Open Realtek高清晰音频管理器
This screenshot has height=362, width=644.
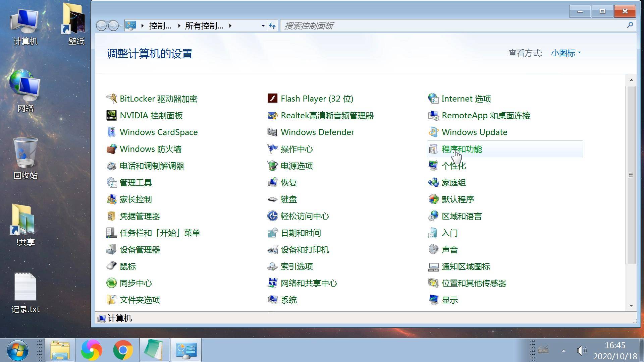pyautogui.click(x=327, y=115)
